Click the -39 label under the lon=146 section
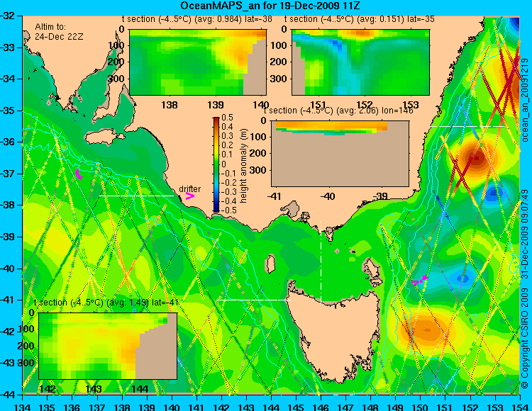 [379, 196]
